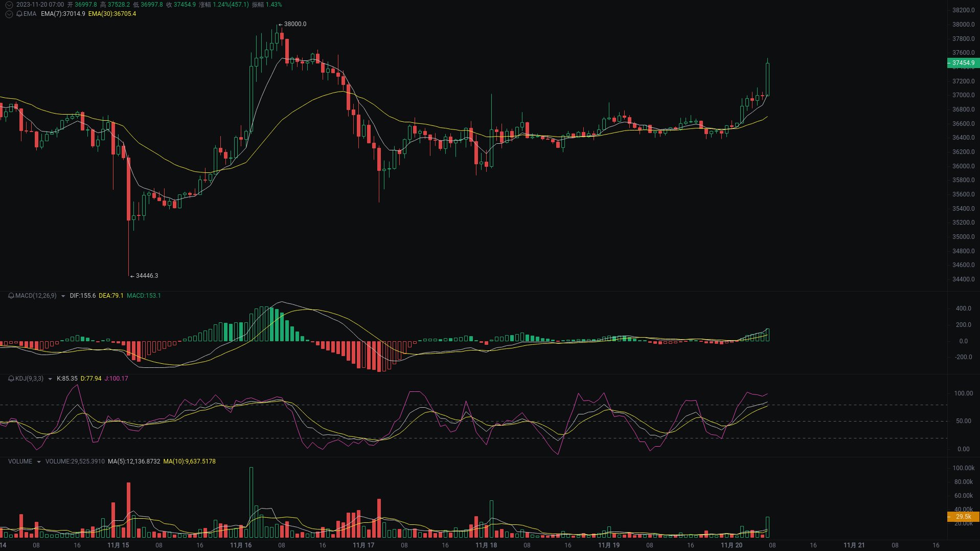Screen dimensions: 980x551
Task: Click the MA(10):9,637.5178 value
Action: click(x=190, y=461)
